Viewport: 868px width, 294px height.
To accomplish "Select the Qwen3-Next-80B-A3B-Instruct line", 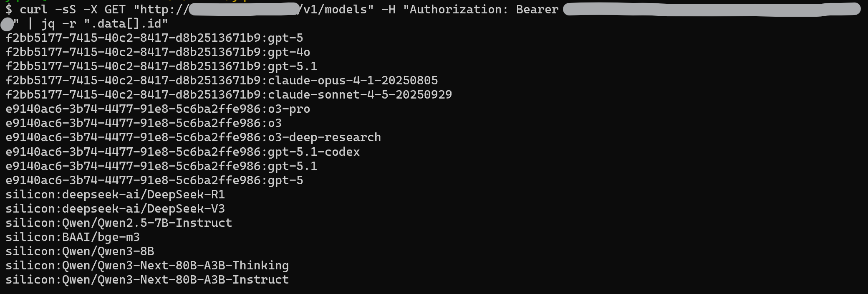I will click(x=147, y=279).
